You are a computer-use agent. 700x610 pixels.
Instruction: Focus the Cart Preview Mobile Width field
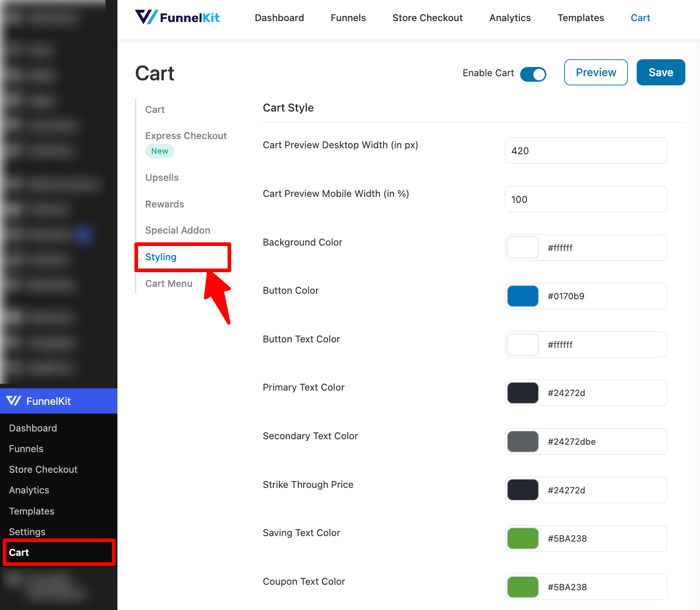[x=586, y=200]
